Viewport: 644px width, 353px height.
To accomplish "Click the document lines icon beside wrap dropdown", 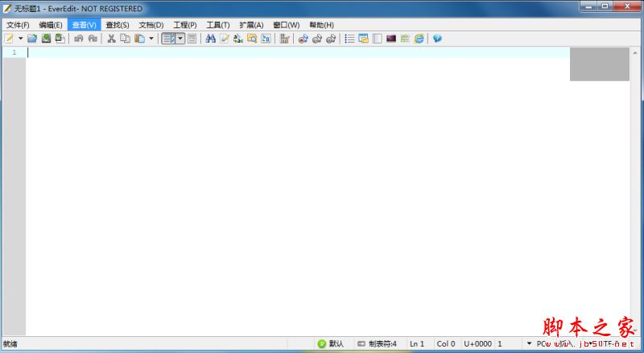I will pos(192,39).
